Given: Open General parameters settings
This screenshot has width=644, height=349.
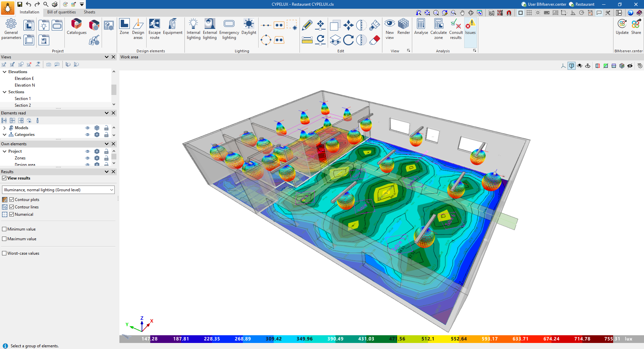Looking at the screenshot, I should tap(11, 29).
